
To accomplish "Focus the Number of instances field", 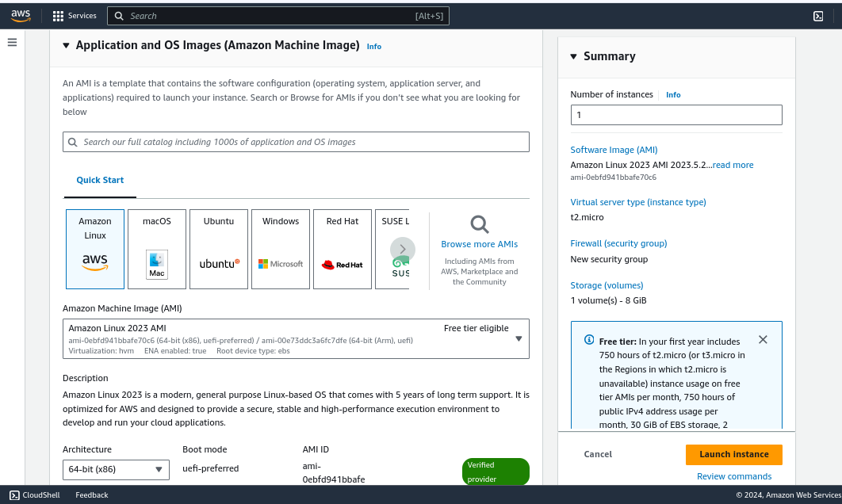I will point(676,115).
